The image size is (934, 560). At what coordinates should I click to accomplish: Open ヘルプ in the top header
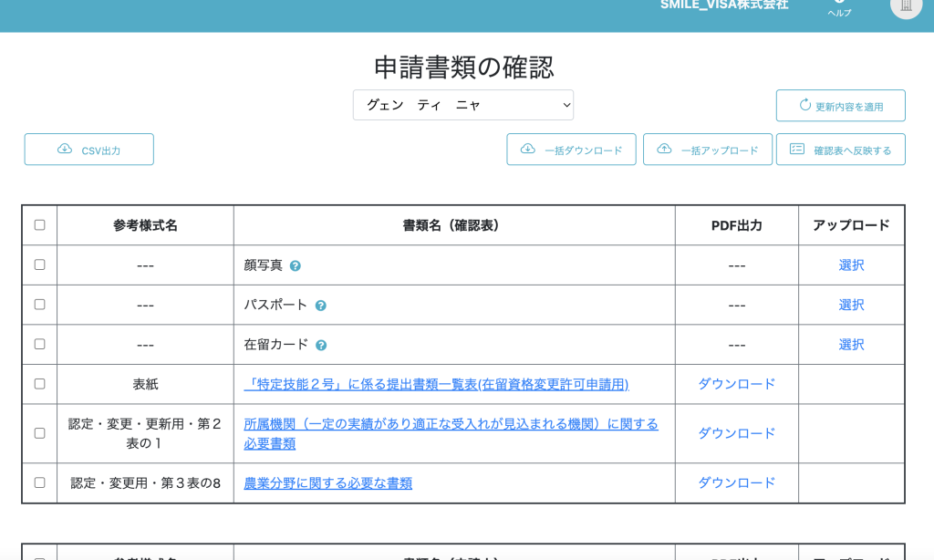pyautogui.click(x=839, y=9)
